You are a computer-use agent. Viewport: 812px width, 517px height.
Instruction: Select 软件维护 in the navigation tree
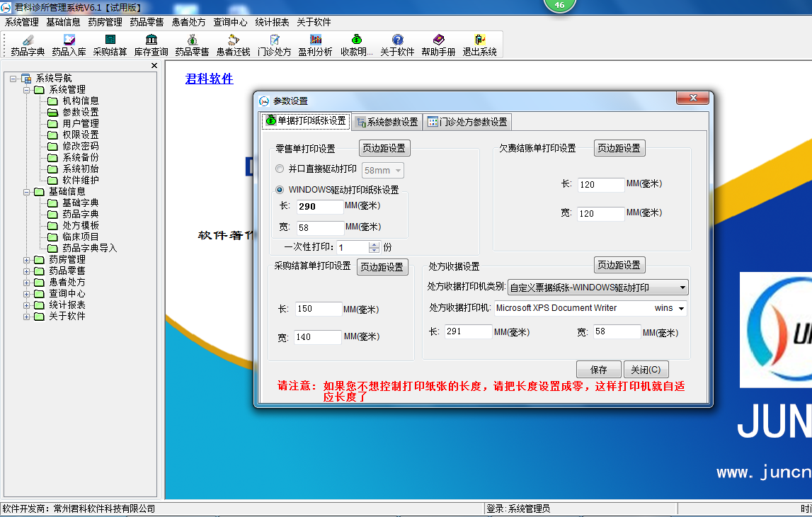click(x=81, y=181)
